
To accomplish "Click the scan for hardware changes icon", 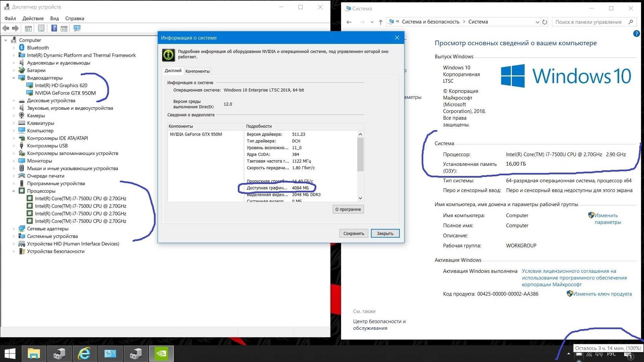I will click(x=77, y=28).
